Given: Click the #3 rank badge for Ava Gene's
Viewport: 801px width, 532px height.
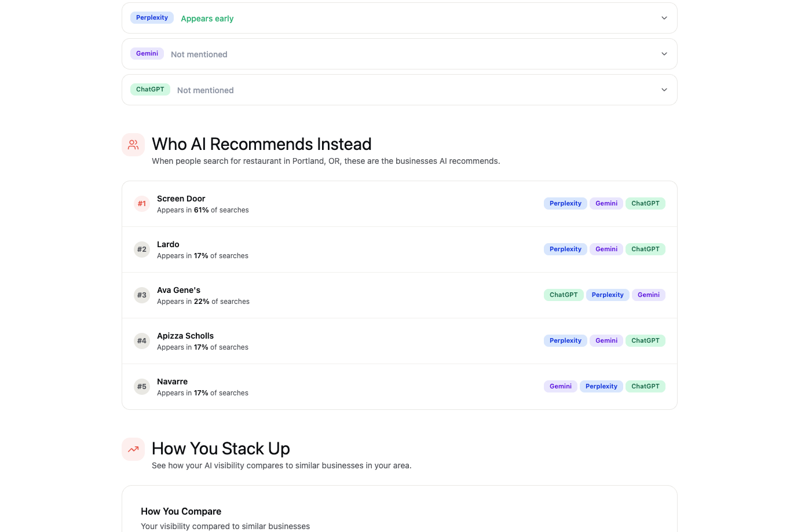Looking at the screenshot, I should click(x=142, y=295).
